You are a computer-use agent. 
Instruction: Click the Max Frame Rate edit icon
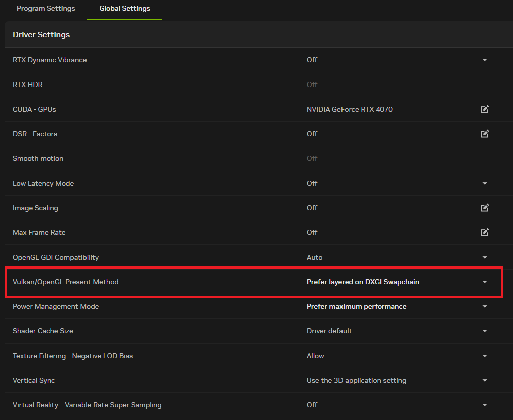pyautogui.click(x=485, y=232)
